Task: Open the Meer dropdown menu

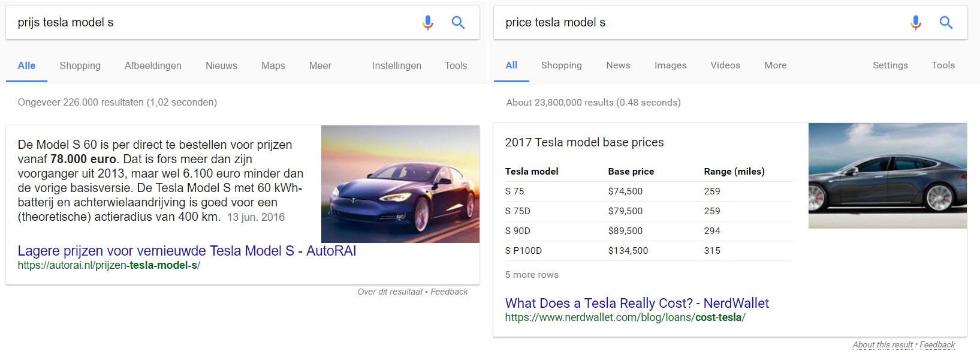Action: tap(320, 66)
